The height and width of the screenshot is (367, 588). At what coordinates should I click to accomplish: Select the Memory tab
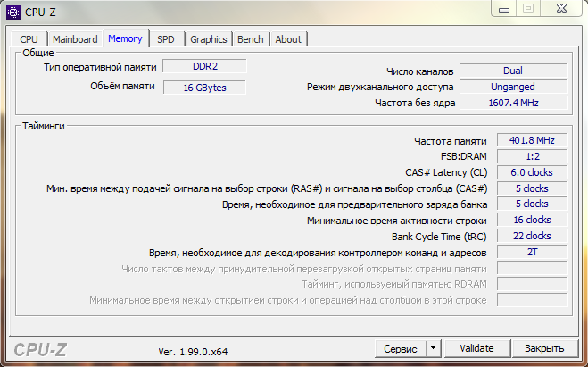click(x=125, y=38)
